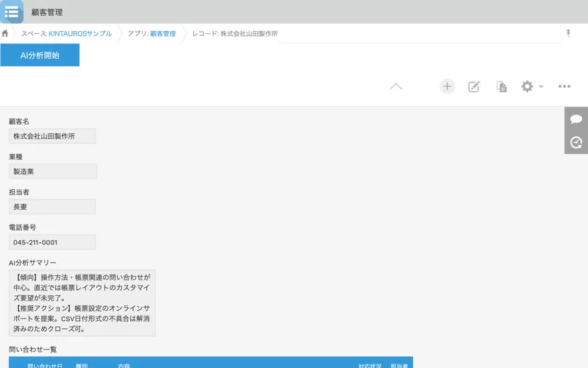
Task: Open record change history icon
Action: 576,142
